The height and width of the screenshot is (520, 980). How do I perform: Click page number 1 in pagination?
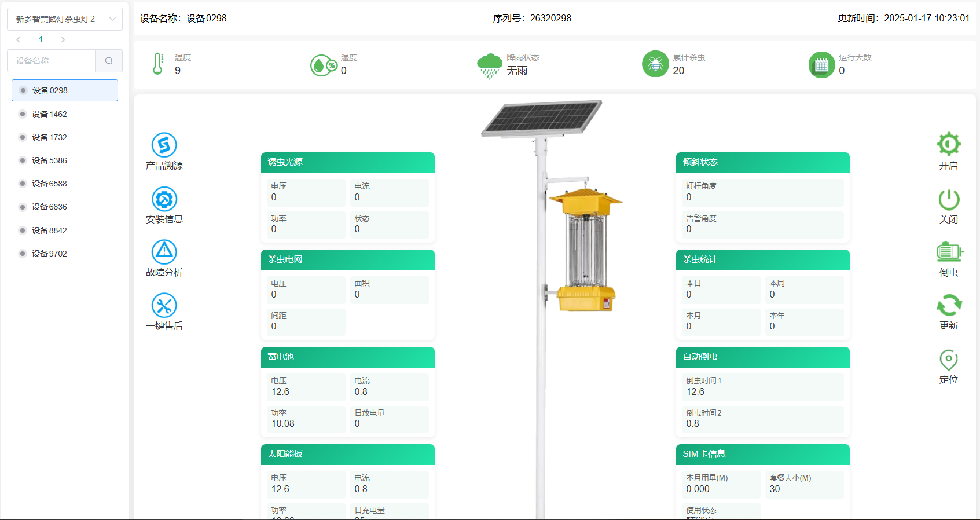click(x=41, y=40)
